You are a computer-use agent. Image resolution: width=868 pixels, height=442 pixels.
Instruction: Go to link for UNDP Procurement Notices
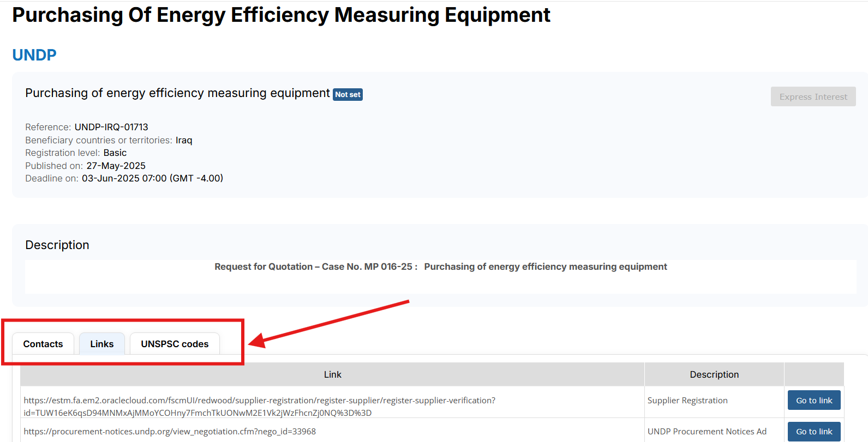pos(814,431)
